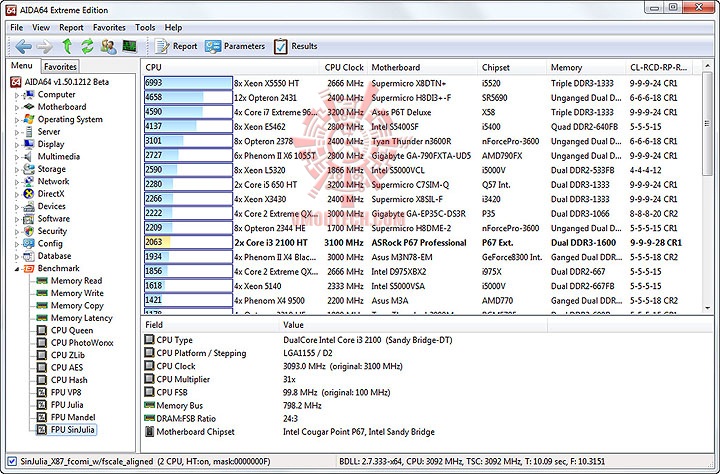The height and width of the screenshot is (474, 720).
Task: Select the DirectX icon in tree
Action: tap(28, 194)
